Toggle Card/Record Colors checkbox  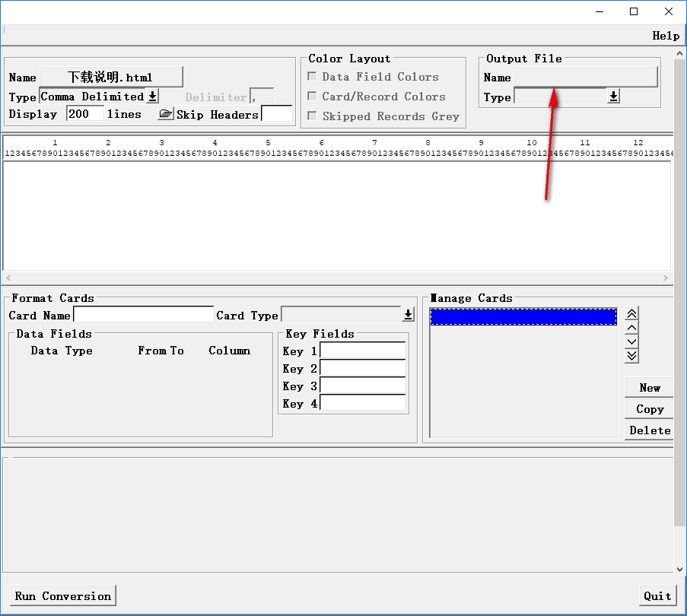pos(312,97)
